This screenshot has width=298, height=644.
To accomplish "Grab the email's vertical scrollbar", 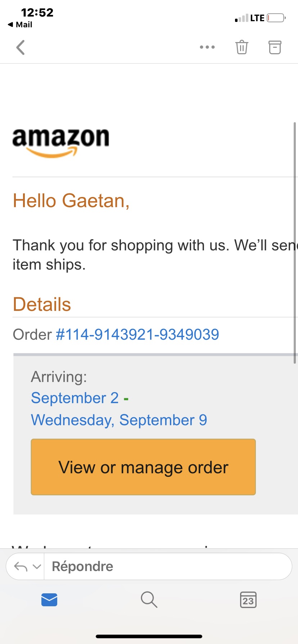I will click(x=295, y=243).
